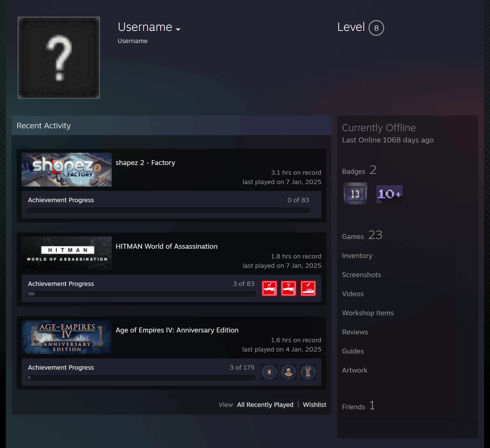Click the Level 8 badge circle

coord(376,28)
